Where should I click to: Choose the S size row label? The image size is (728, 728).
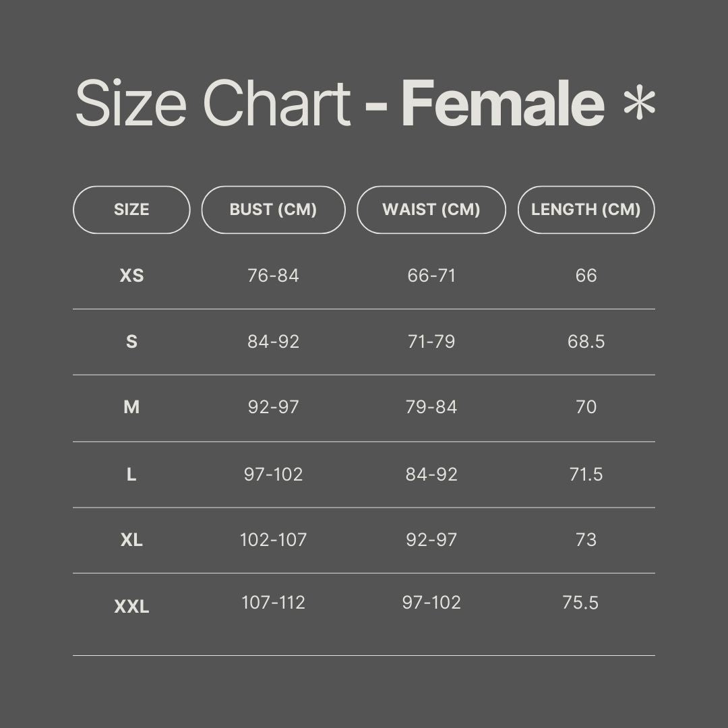tap(131, 342)
